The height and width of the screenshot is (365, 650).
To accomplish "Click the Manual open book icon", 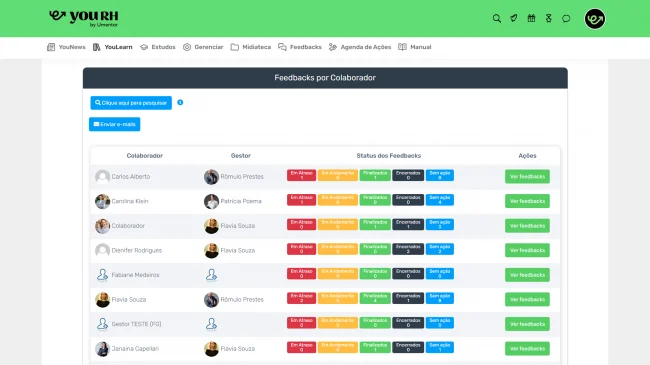I will [402, 47].
